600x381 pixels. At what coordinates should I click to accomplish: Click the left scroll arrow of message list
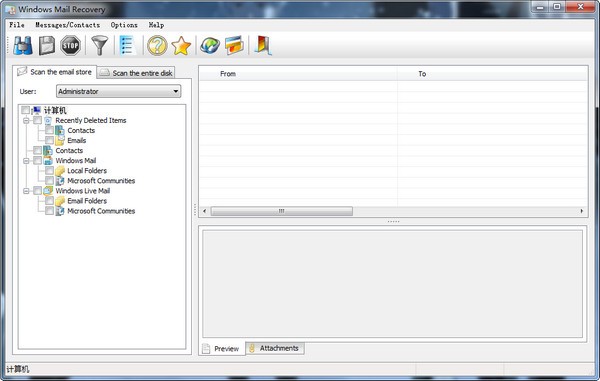pos(204,211)
